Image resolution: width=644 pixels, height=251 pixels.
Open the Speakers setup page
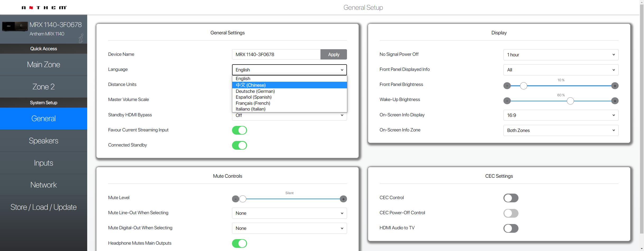click(44, 141)
